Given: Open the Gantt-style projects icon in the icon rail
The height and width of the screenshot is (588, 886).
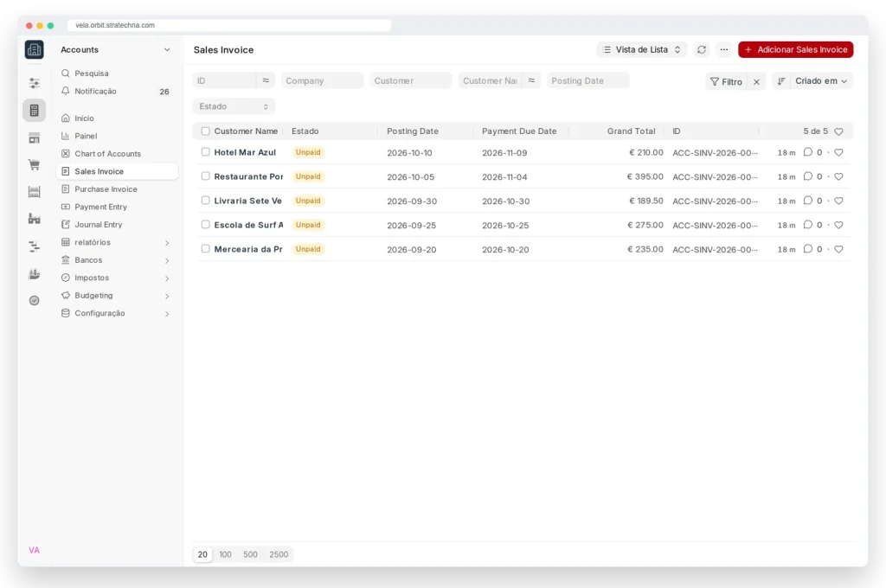Looking at the screenshot, I should pyautogui.click(x=34, y=246).
